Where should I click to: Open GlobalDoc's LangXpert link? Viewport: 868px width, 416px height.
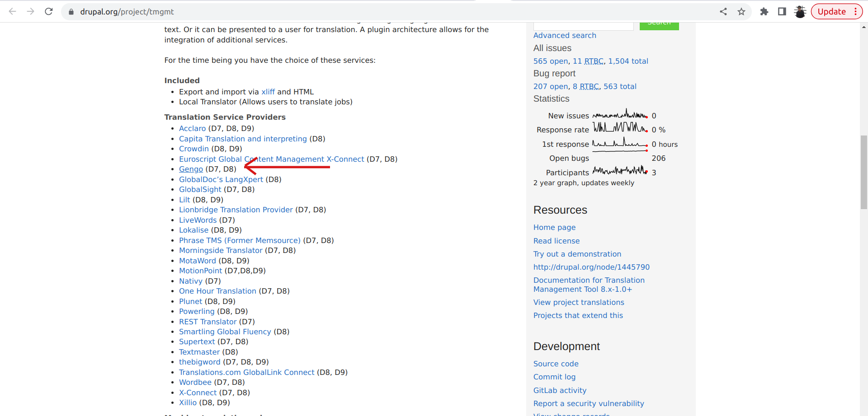[x=221, y=179]
